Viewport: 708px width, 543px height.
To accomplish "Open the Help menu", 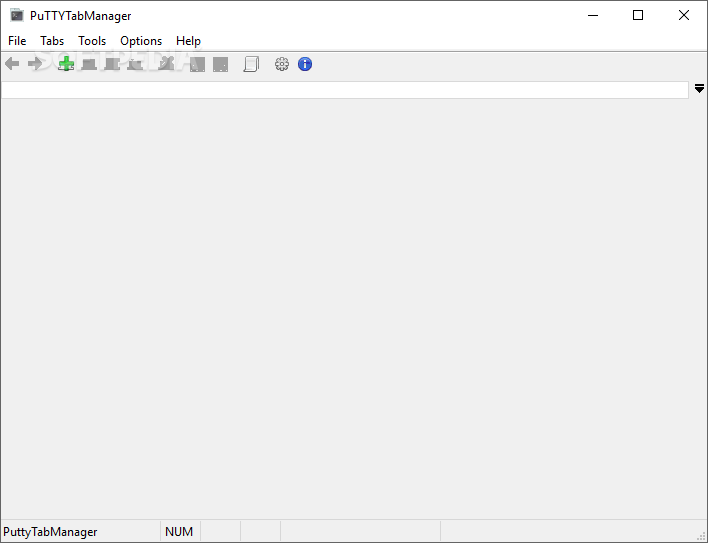I will tap(188, 41).
